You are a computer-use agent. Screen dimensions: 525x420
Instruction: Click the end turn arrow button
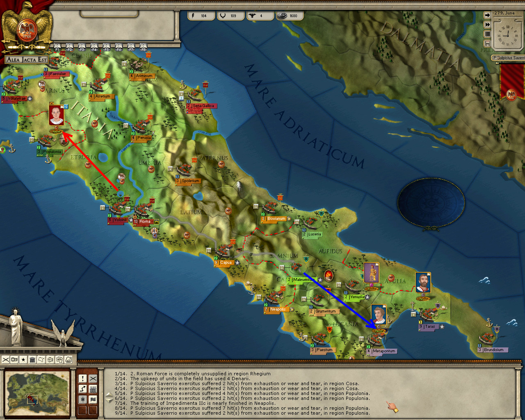point(487,15)
